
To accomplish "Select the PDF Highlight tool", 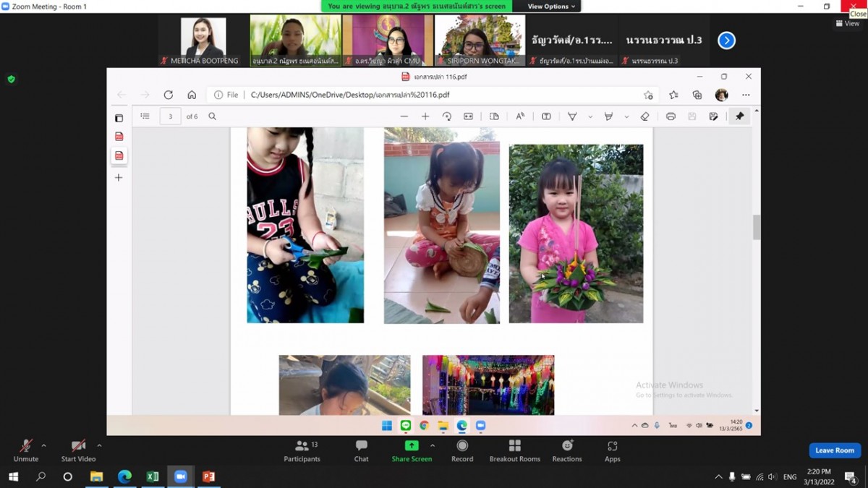I will pyautogui.click(x=608, y=116).
